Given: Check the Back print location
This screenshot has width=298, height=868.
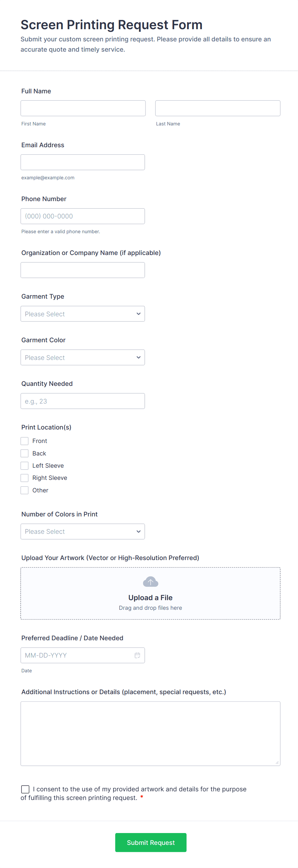Looking at the screenshot, I should pyautogui.click(x=24, y=453).
